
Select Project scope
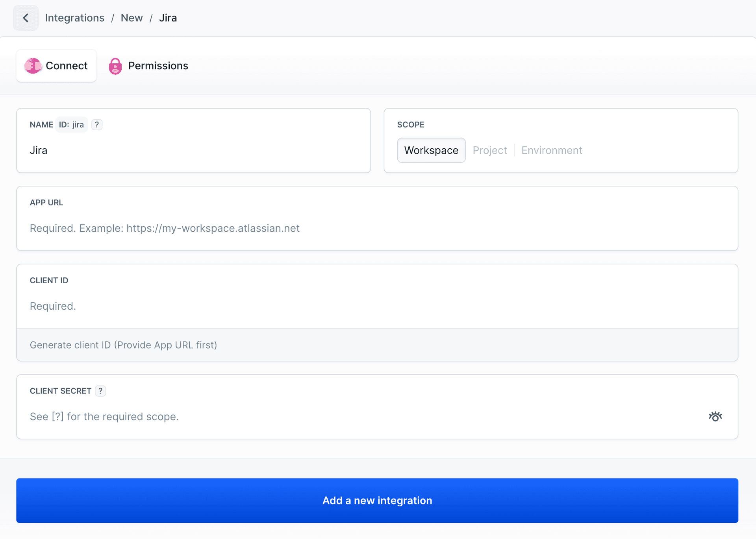tap(490, 150)
